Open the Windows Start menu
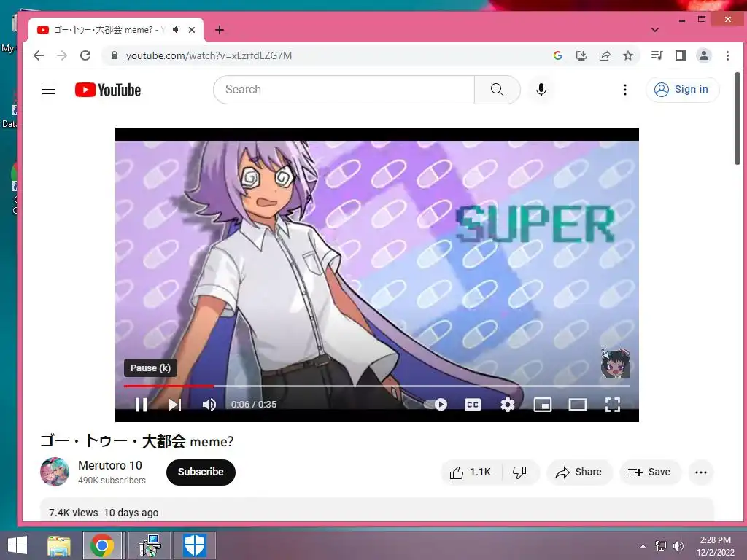The height and width of the screenshot is (560, 747). tap(18, 545)
